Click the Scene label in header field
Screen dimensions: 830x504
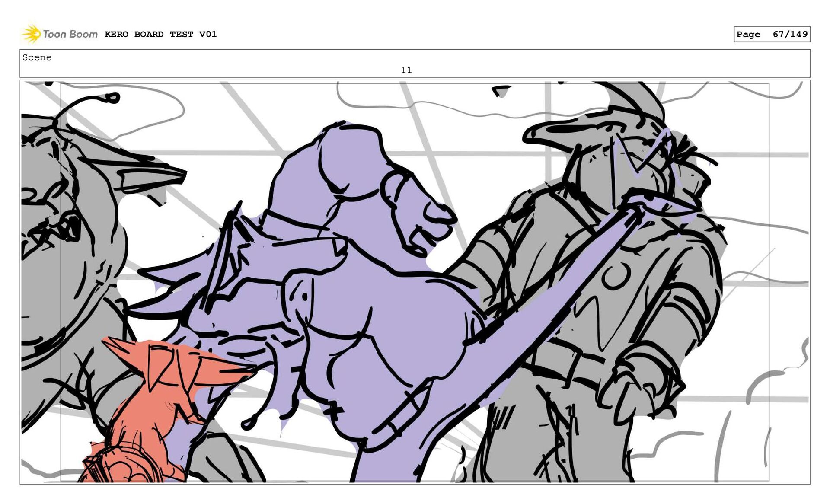[x=37, y=57]
